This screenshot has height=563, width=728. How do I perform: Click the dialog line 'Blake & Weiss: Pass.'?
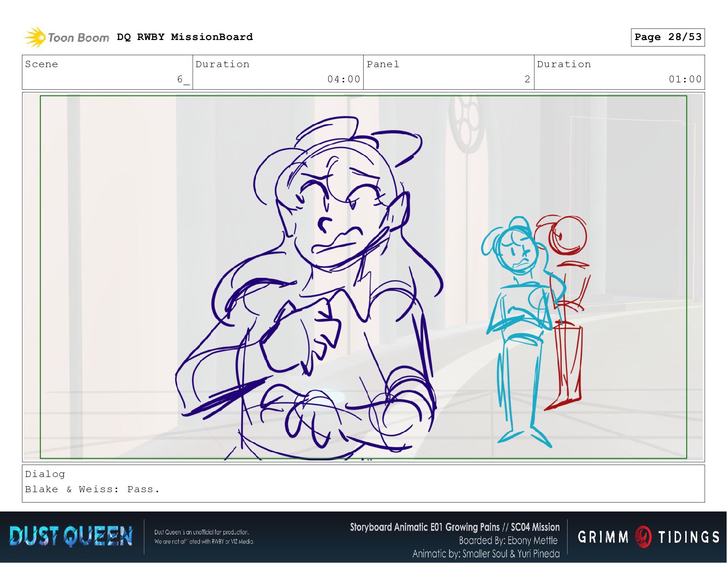(92, 489)
